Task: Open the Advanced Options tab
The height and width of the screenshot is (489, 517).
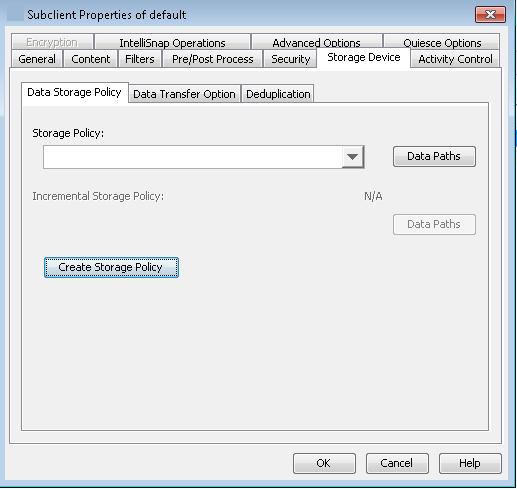Action: tap(316, 42)
